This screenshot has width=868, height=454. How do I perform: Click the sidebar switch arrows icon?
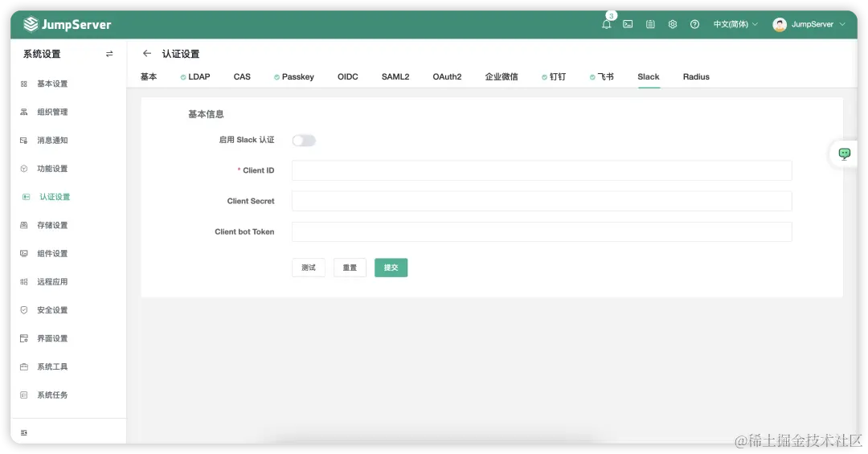click(x=109, y=54)
